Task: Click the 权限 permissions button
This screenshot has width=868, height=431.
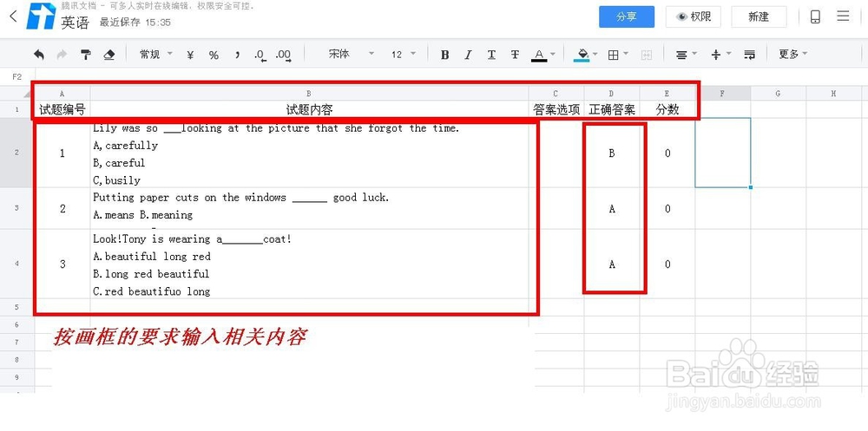Action: (x=693, y=17)
